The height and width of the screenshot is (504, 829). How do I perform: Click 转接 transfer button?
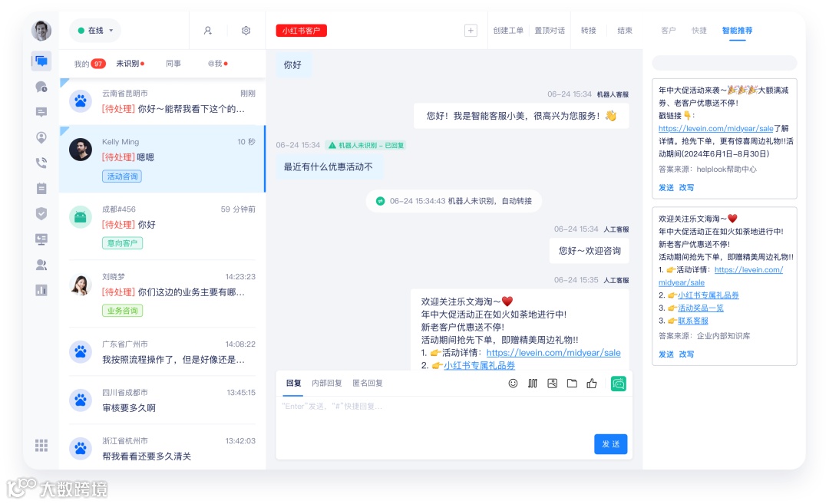[x=589, y=31]
